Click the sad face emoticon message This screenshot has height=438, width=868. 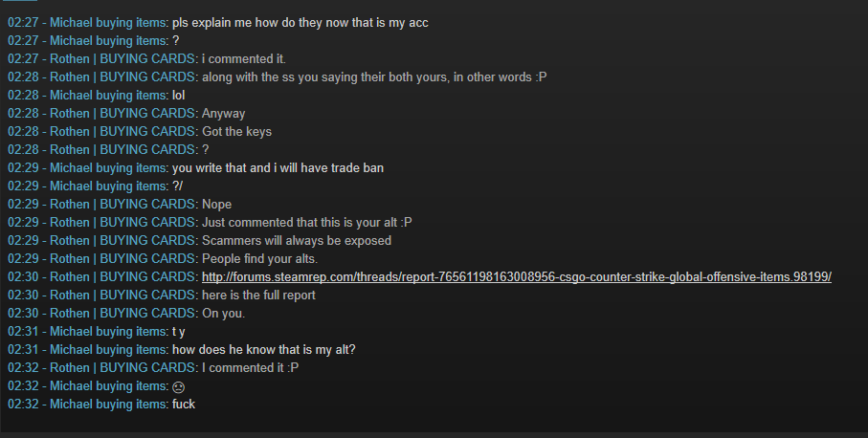[178, 387]
